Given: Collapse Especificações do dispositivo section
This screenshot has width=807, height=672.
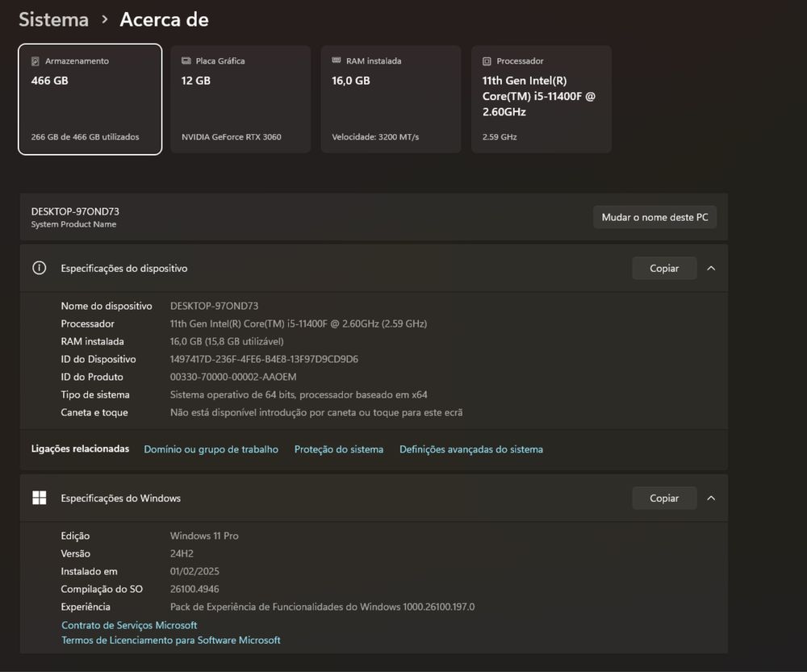Looking at the screenshot, I should pos(711,268).
